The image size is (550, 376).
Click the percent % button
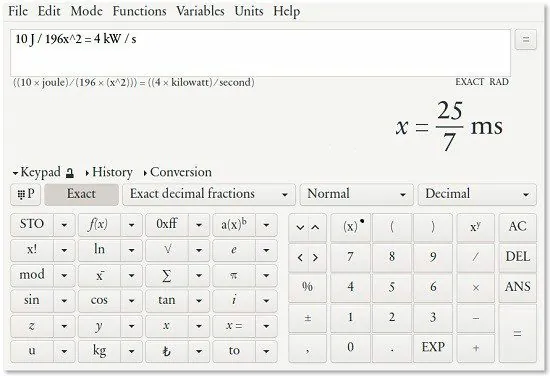click(x=307, y=288)
